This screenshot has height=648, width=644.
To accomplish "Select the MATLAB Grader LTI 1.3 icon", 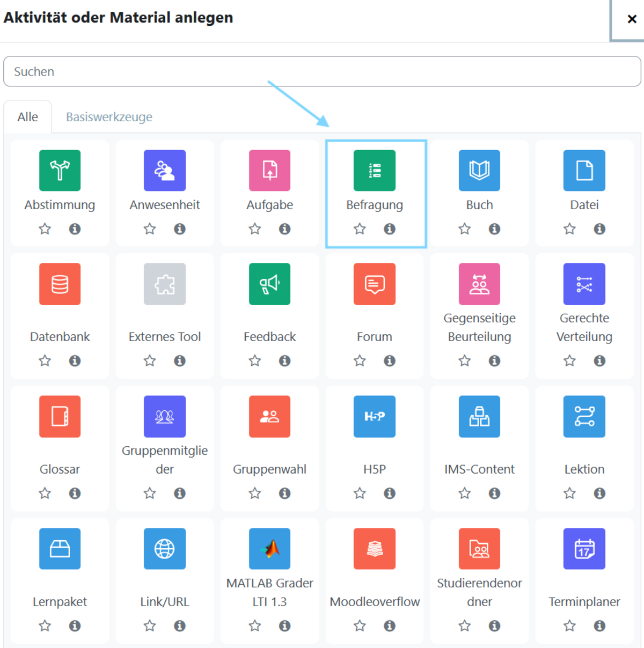I will [269, 549].
